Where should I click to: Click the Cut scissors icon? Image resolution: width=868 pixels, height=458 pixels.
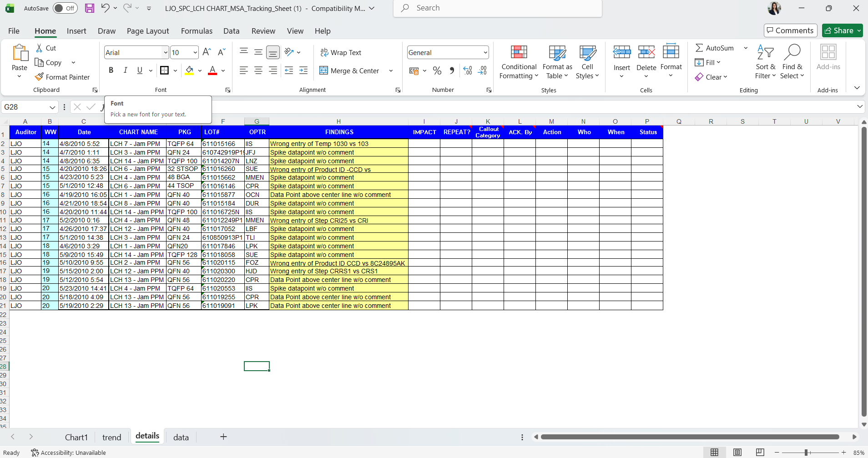[40, 48]
